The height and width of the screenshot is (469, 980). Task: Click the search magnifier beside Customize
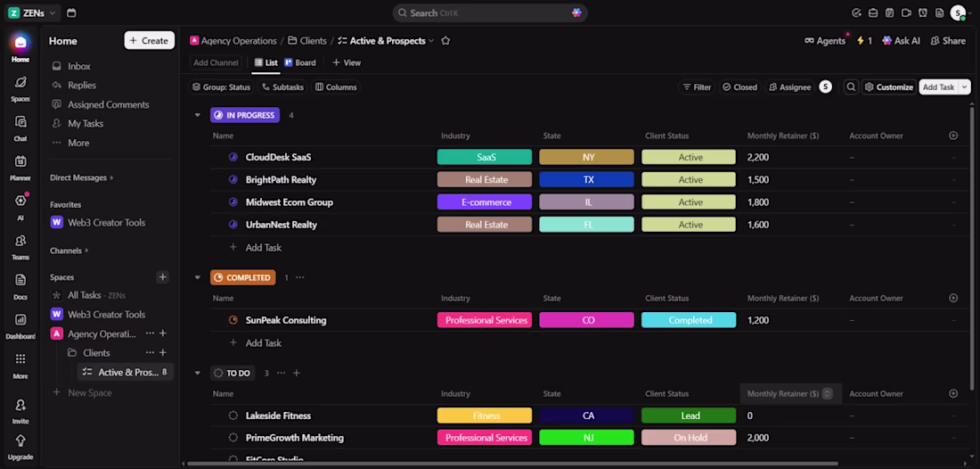851,86
